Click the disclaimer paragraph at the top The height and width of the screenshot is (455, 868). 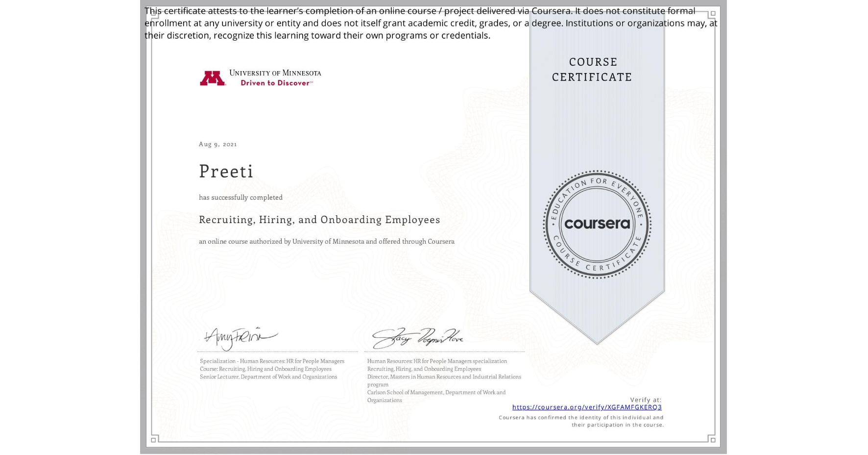click(431, 23)
